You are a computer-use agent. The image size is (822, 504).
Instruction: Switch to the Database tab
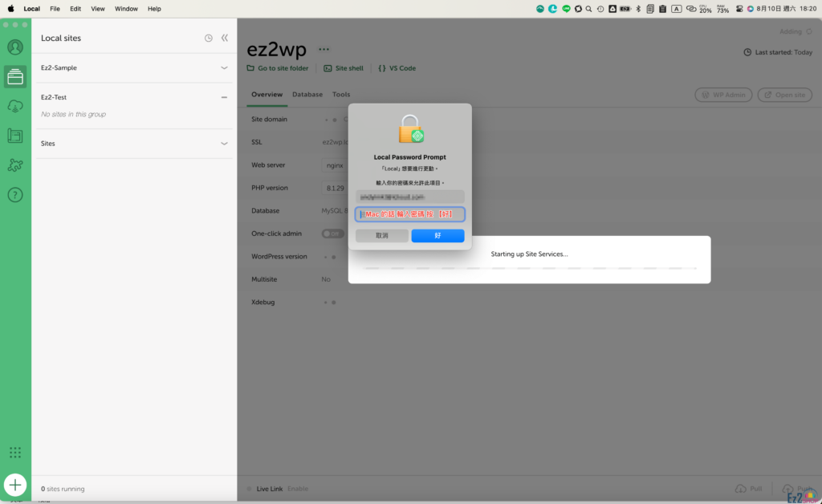307,95
